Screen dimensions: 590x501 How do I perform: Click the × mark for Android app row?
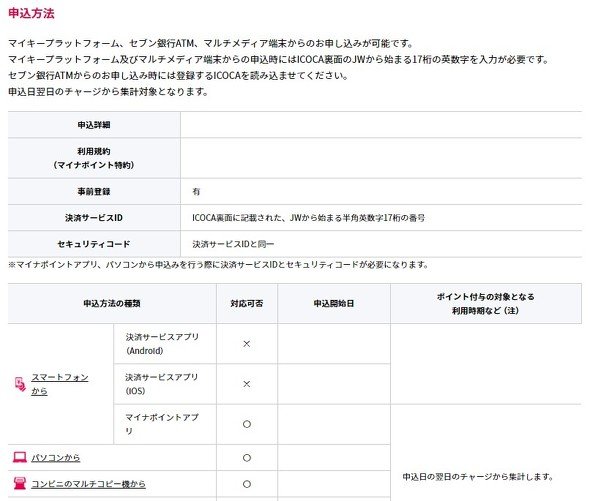[x=246, y=344]
